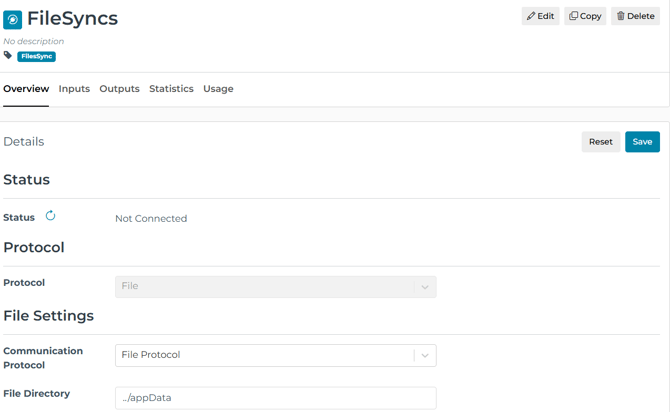Click the File Directory input field
Viewport: 670px width, 412px height.
tap(276, 398)
